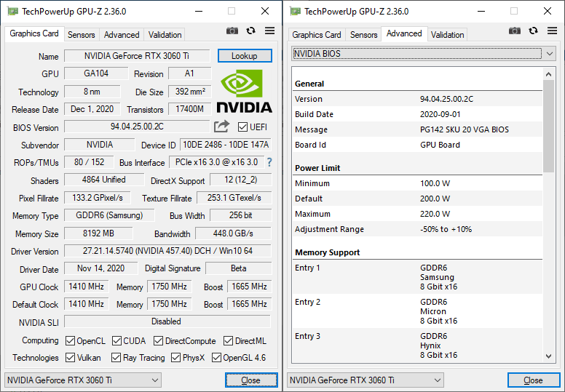Click the BIOS export share icon

tap(221, 127)
